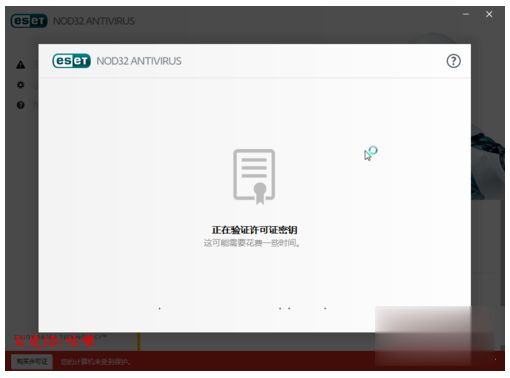This screenshot has height=378, width=510.
Task: Close the main ESET window
Action: click(489, 14)
